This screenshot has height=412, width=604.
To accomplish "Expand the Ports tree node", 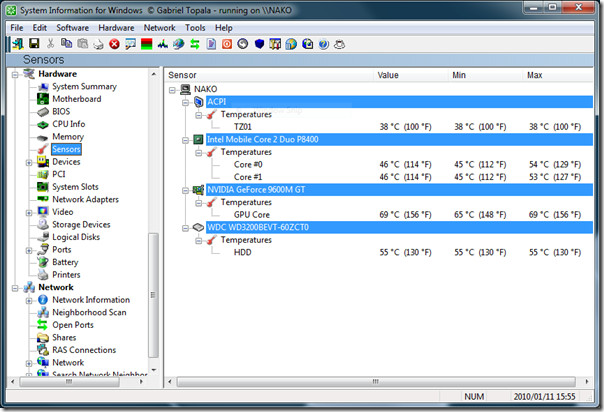I will tap(29, 250).
